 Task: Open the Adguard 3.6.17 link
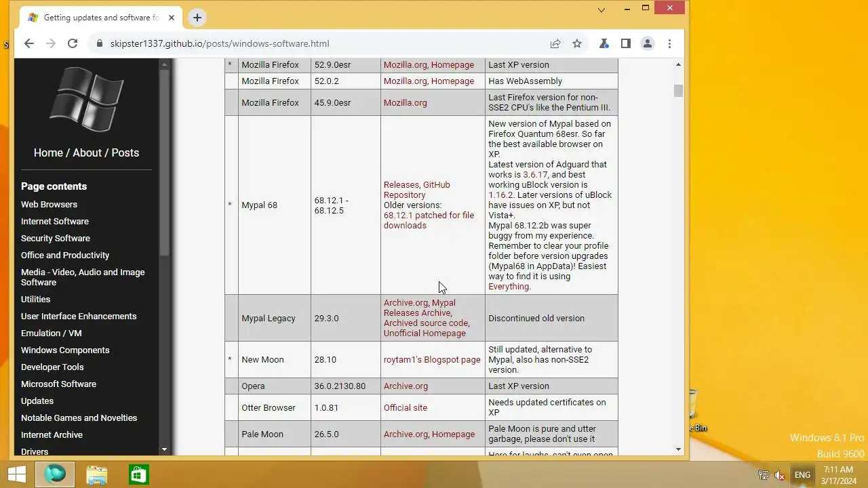coord(534,174)
